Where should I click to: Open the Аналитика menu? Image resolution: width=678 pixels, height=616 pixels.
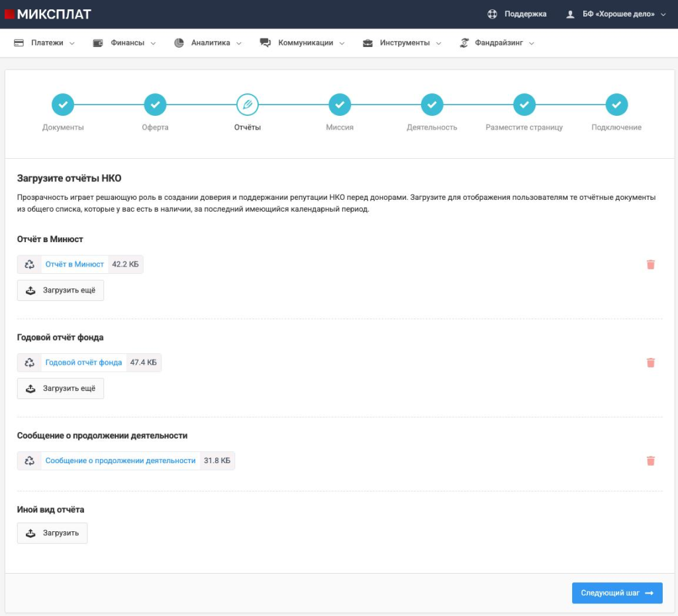[208, 43]
